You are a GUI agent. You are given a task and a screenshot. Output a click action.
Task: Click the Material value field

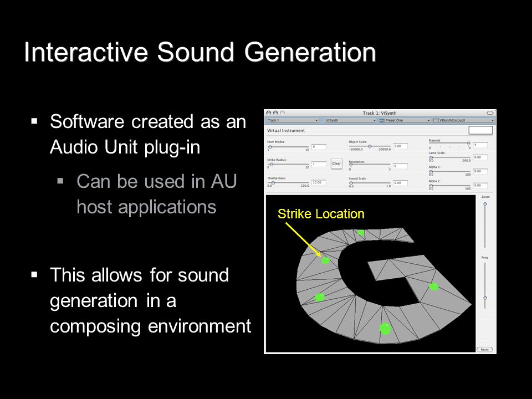480,145
